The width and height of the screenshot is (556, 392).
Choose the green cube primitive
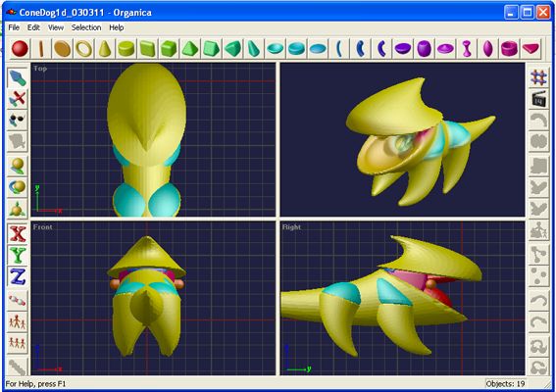pyautogui.click(x=169, y=49)
